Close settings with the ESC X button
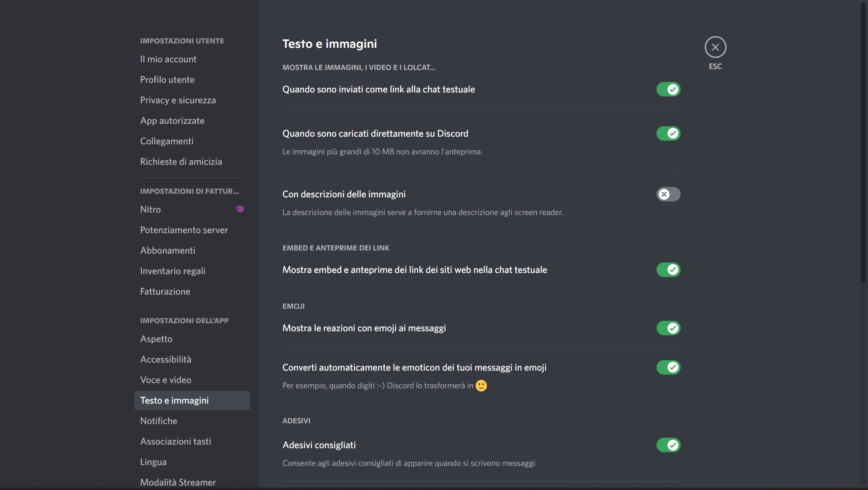This screenshot has width=868, height=490. (715, 47)
